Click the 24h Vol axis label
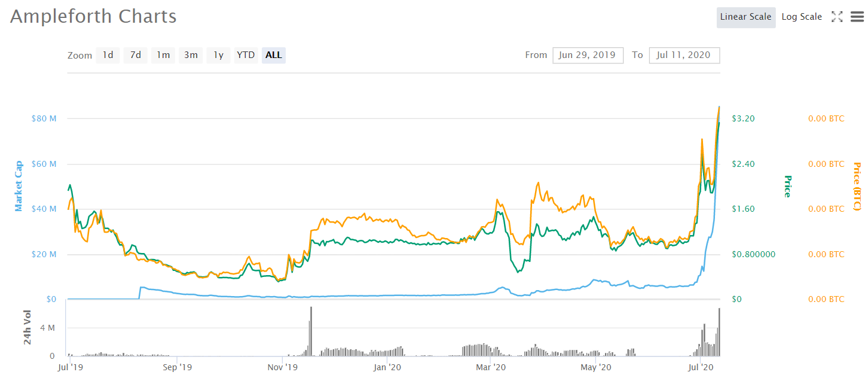Screen dimensions: 868x375 [x=27, y=327]
